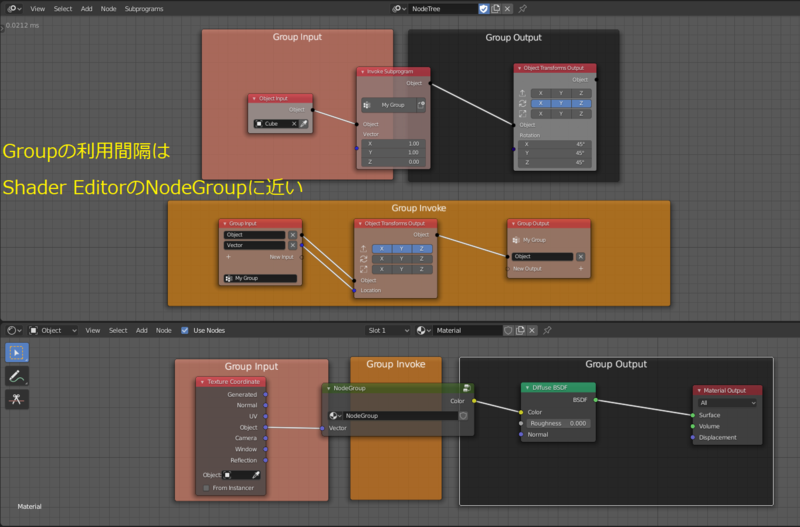
Task: Toggle rotation Y in the Group Output frame node
Action: tap(561, 103)
